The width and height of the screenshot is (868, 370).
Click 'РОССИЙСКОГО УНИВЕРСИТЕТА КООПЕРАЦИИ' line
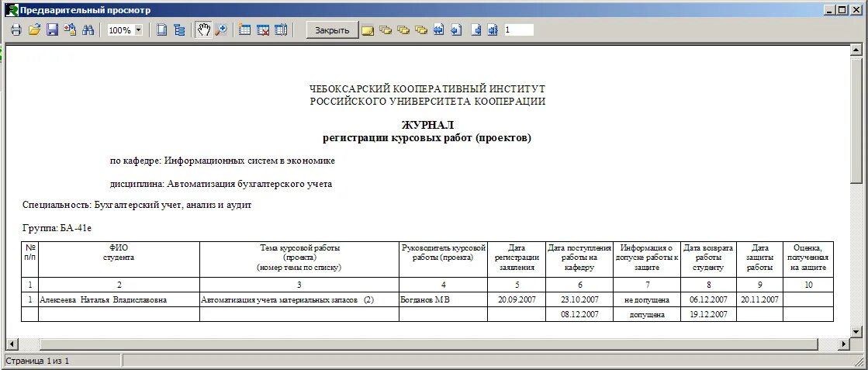pyautogui.click(x=427, y=102)
